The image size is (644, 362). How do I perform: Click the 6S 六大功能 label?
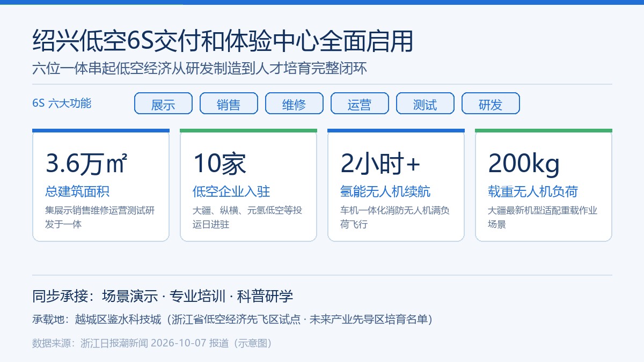coord(62,104)
